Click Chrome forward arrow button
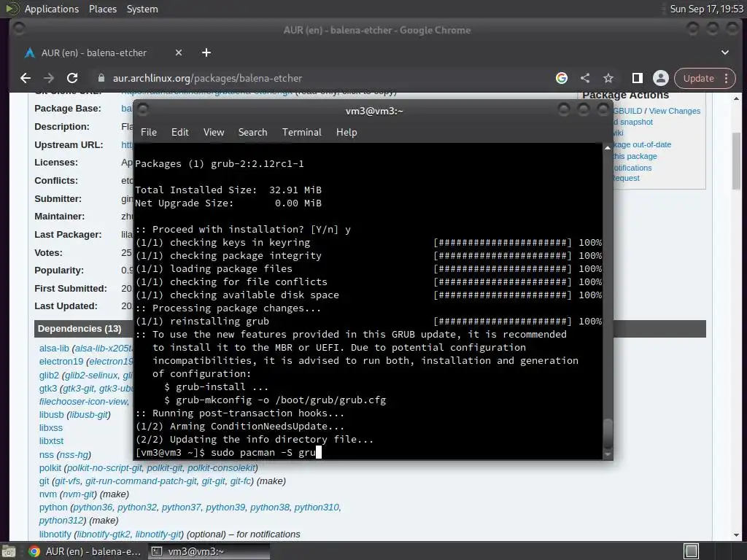 tap(49, 78)
